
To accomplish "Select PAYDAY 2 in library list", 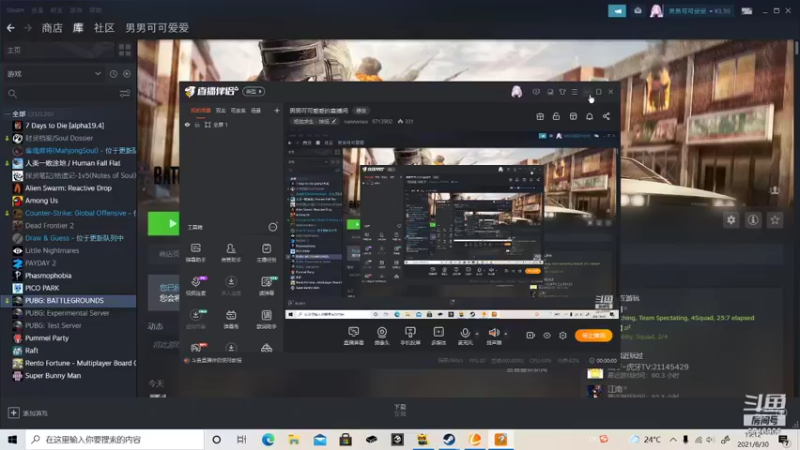I will [x=40, y=263].
